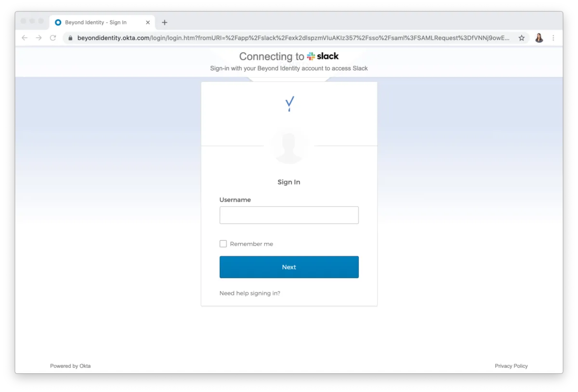Viewport: 578px width, 392px height.
Task: Go forward with the browser forward arrow
Action: (39, 38)
